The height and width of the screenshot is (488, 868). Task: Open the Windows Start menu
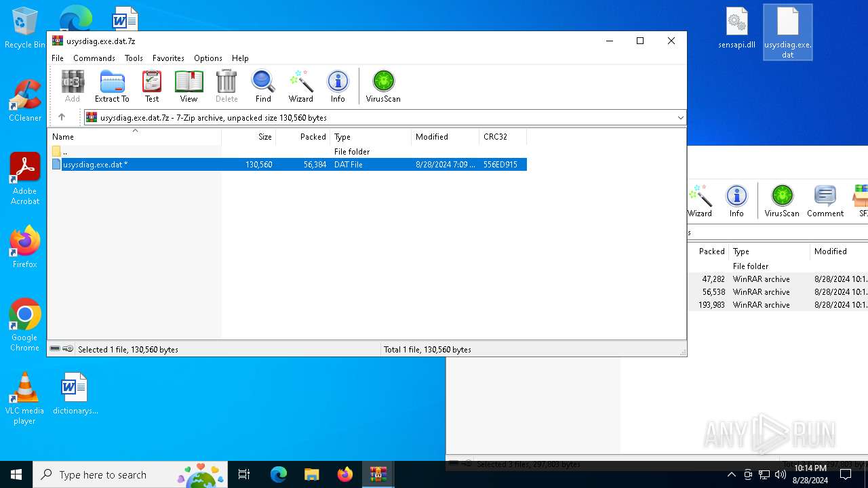(x=16, y=474)
